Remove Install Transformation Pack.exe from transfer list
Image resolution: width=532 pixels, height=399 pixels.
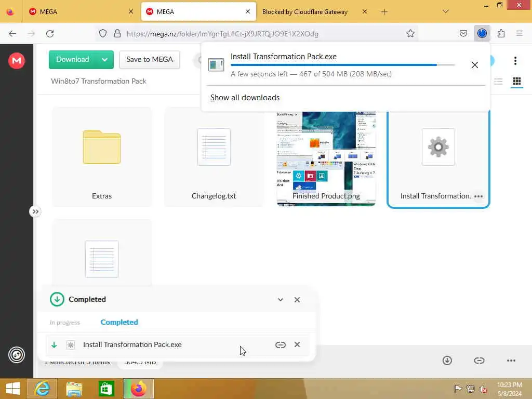(297, 344)
